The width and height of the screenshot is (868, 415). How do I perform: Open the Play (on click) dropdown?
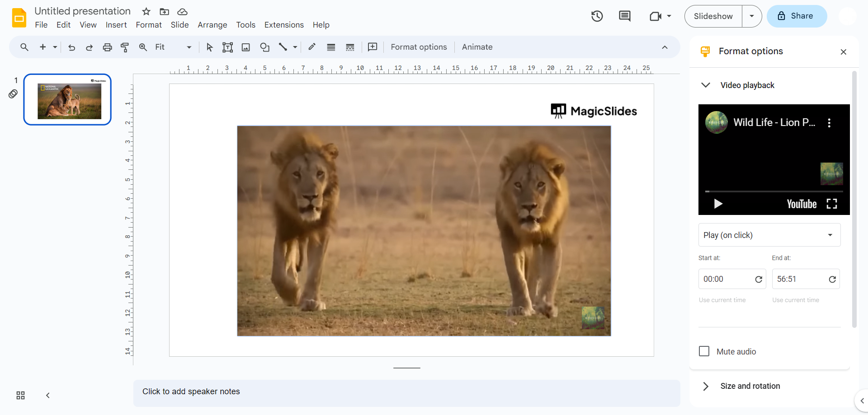coord(769,235)
